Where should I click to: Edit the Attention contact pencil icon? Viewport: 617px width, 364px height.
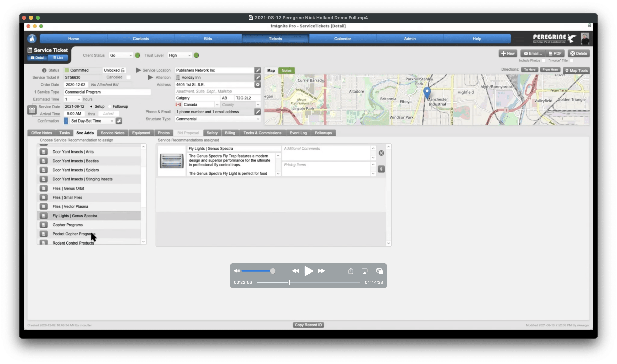coord(257,77)
